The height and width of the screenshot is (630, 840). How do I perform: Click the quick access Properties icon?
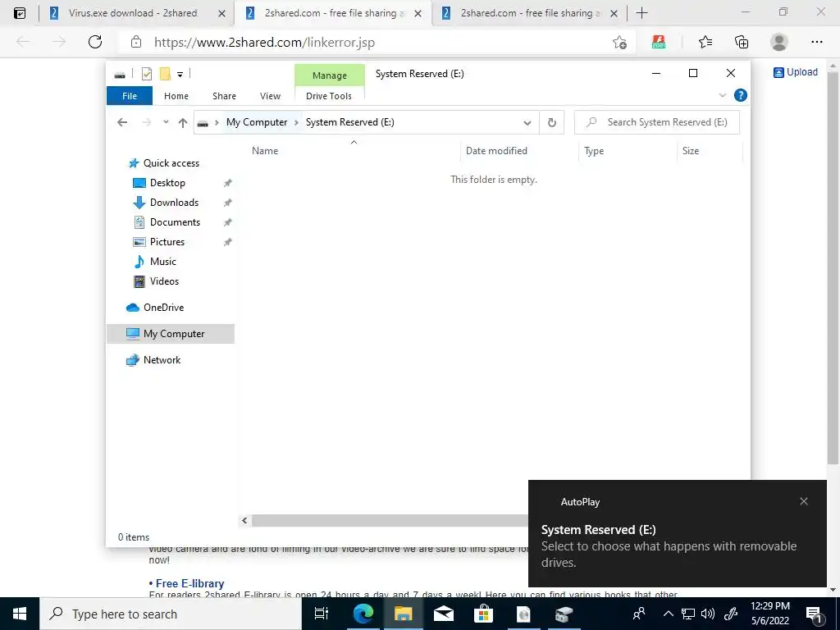pyautogui.click(x=147, y=74)
